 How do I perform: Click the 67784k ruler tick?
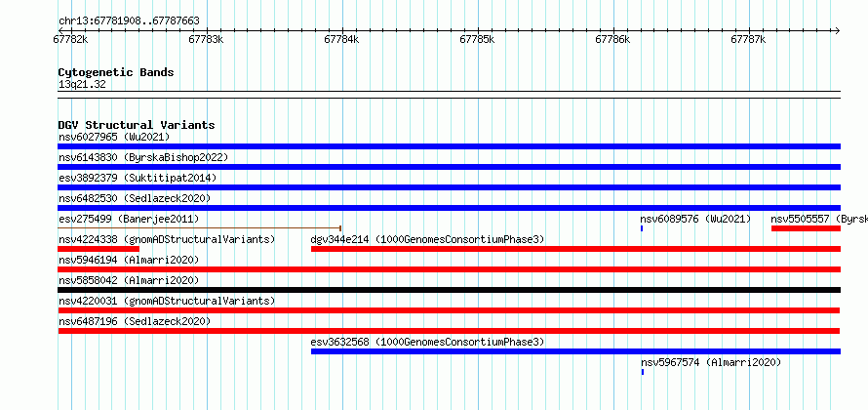point(341,39)
